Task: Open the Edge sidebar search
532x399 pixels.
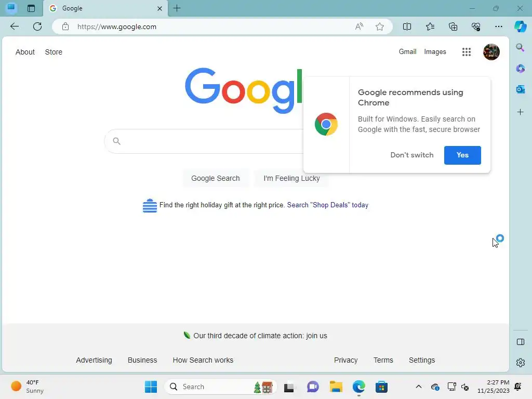Action: pyautogui.click(x=520, y=47)
